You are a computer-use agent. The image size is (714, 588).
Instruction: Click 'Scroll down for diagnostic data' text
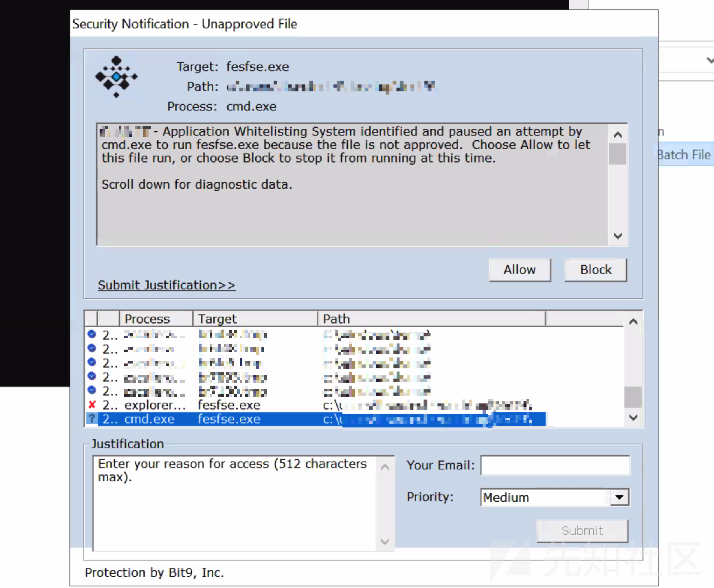click(197, 184)
